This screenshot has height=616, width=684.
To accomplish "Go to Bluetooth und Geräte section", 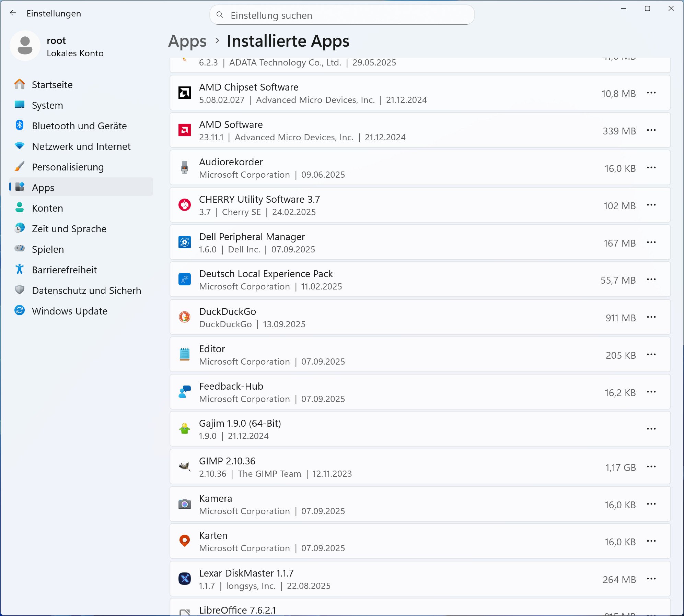I will pyautogui.click(x=79, y=126).
